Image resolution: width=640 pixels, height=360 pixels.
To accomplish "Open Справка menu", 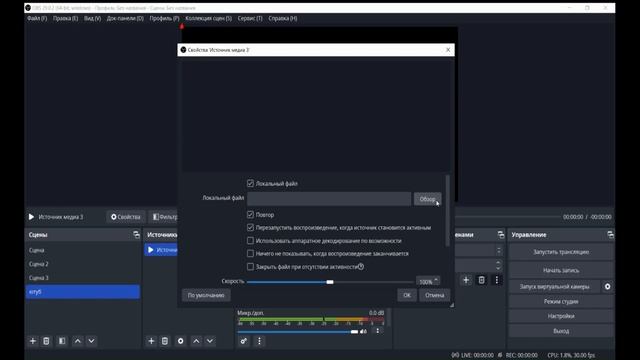I will point(283,18).
